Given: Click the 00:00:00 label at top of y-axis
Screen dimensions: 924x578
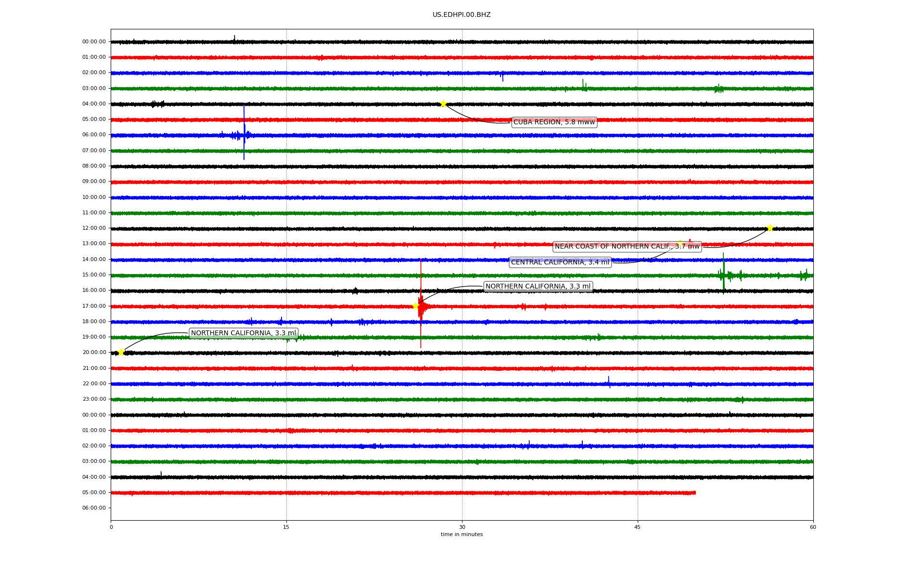Looking at the screenshot, I should click(94, 42).
